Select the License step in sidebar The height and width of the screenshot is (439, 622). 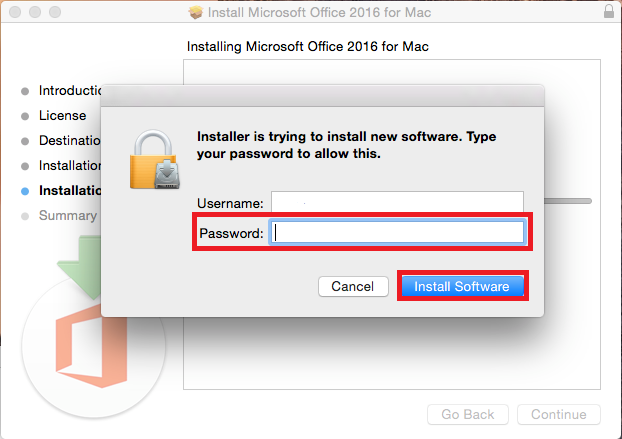pos(62,115)
